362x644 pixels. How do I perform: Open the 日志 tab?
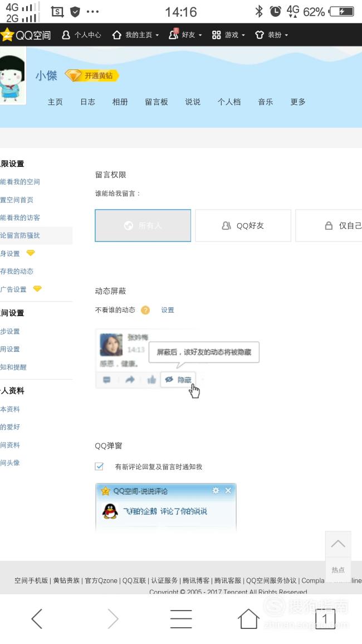click(x=87, y=102)
